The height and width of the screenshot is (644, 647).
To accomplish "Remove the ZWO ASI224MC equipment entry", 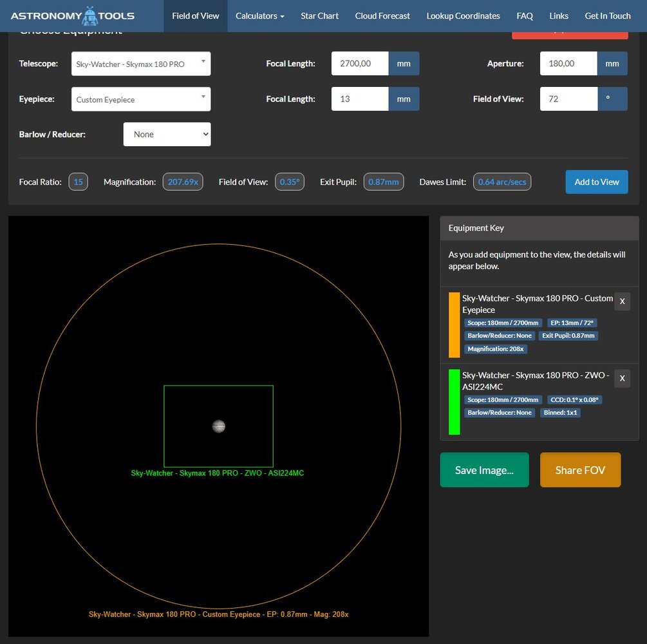I will point(622,378).
